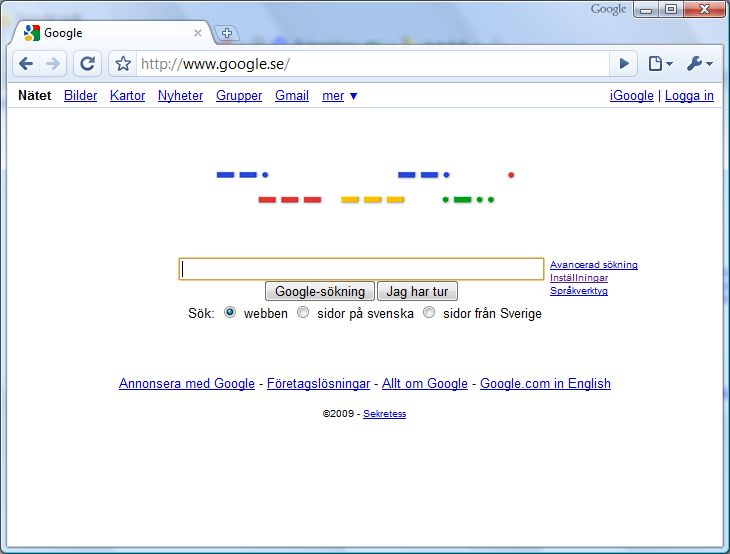Image resolution: width=730 pixels, height=554 pixels.
Task: Select the Google tab
Action: click(x=113, y=33)
